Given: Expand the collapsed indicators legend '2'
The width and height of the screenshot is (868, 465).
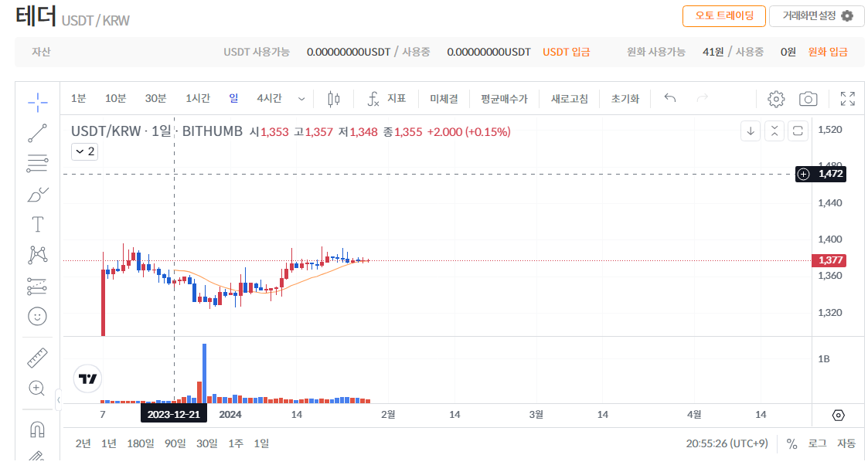Looking at the screenshot, I should (85, 151).
